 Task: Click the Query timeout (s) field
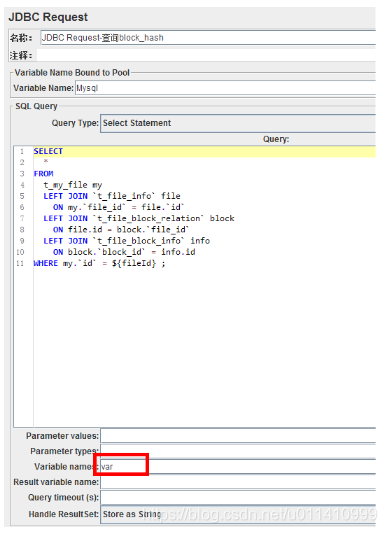[238, 498]
